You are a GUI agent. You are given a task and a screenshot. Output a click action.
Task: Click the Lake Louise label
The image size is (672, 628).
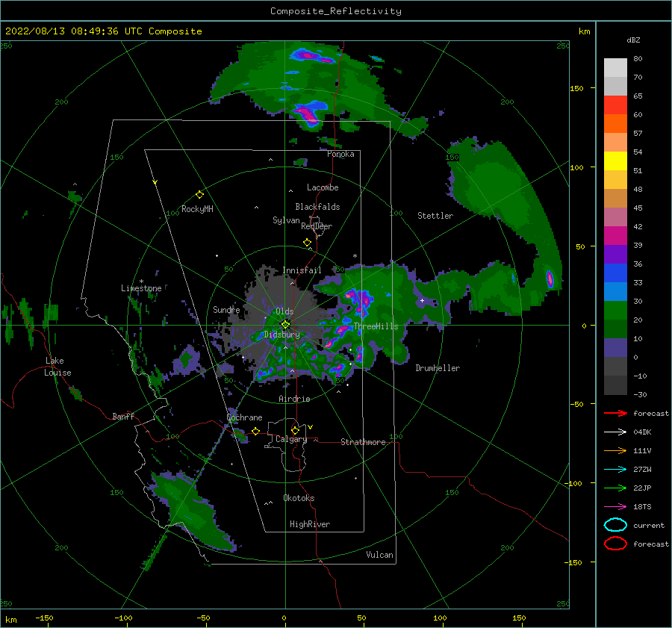pos(57,367)
